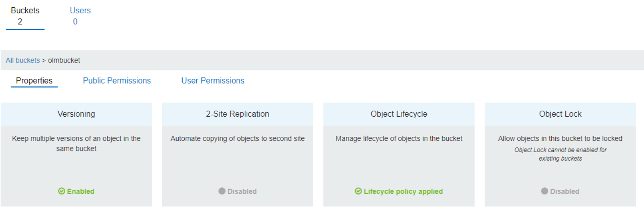Image resolution: width=644 pixels, height=218 pixels.
Task: Toggle the Object Lock Disabled status
Action: click(x=564, y=191)
